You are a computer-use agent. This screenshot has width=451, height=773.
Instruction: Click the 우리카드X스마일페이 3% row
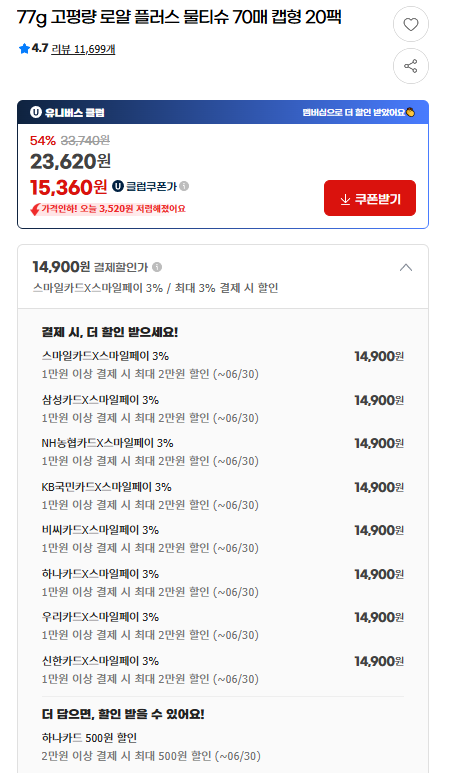(x=223, y=626)
